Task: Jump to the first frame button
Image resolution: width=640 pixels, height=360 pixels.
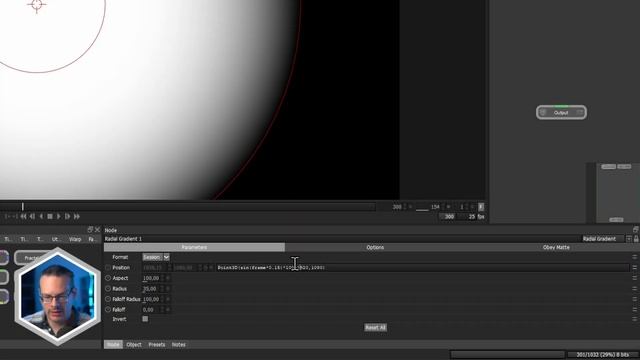Action: pyautogui.click(x=23, y=216)
